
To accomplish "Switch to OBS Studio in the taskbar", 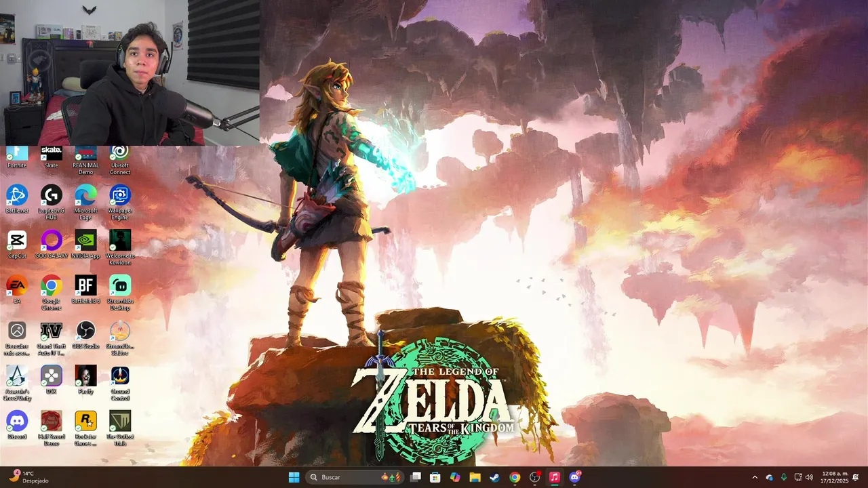I will point(535,477).
